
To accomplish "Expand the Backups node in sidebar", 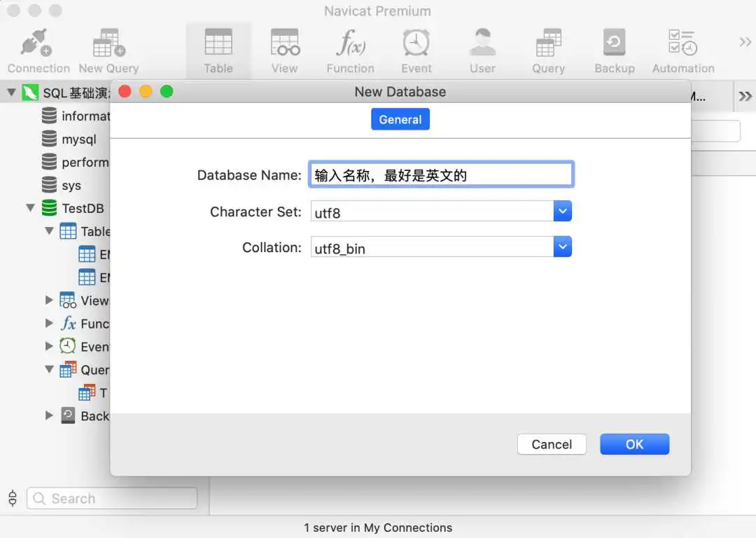I will pos(49,415).
